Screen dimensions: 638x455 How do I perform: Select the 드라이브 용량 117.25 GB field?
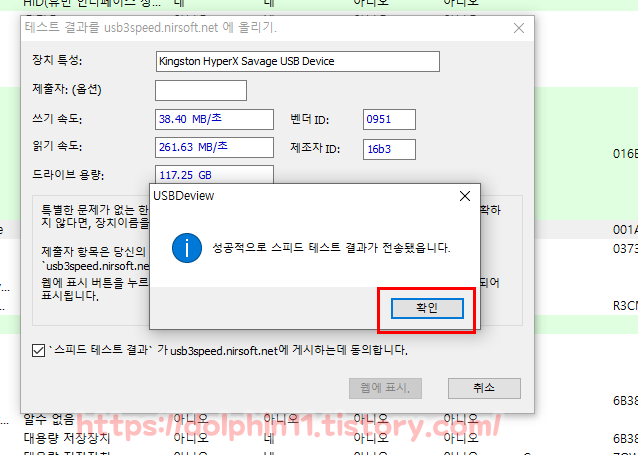click(x=214, y=175)
